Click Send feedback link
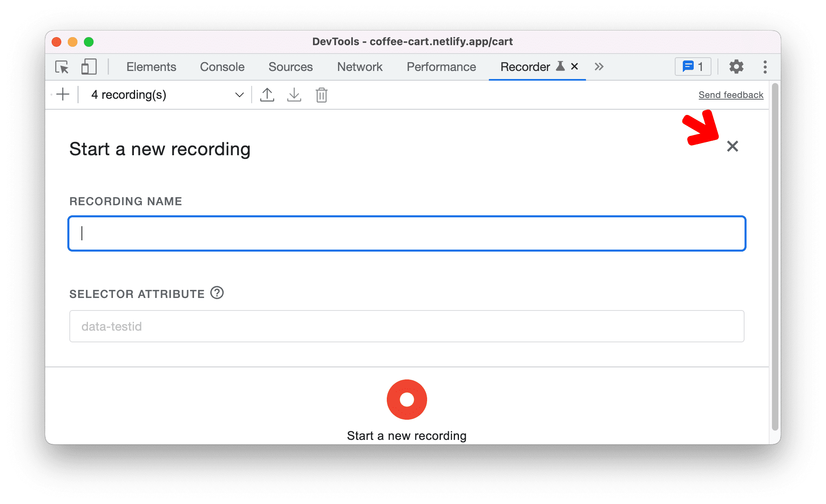The height and width of the screenshot is (504, 826). coord(730,94)
